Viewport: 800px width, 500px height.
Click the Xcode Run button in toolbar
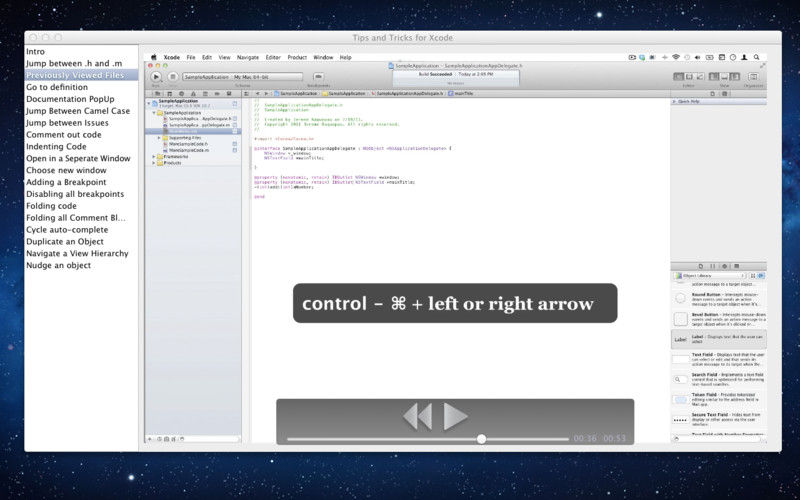[156, 77]
